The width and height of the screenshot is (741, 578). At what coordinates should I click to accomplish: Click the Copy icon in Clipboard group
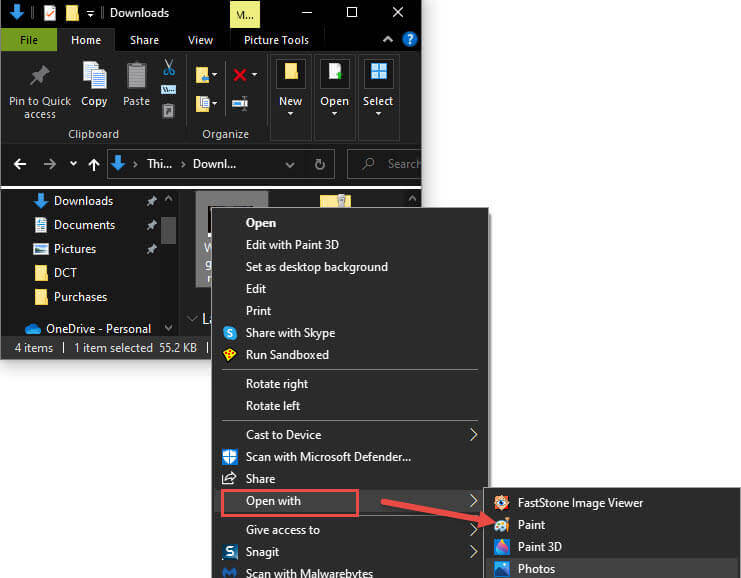[95, 75]
